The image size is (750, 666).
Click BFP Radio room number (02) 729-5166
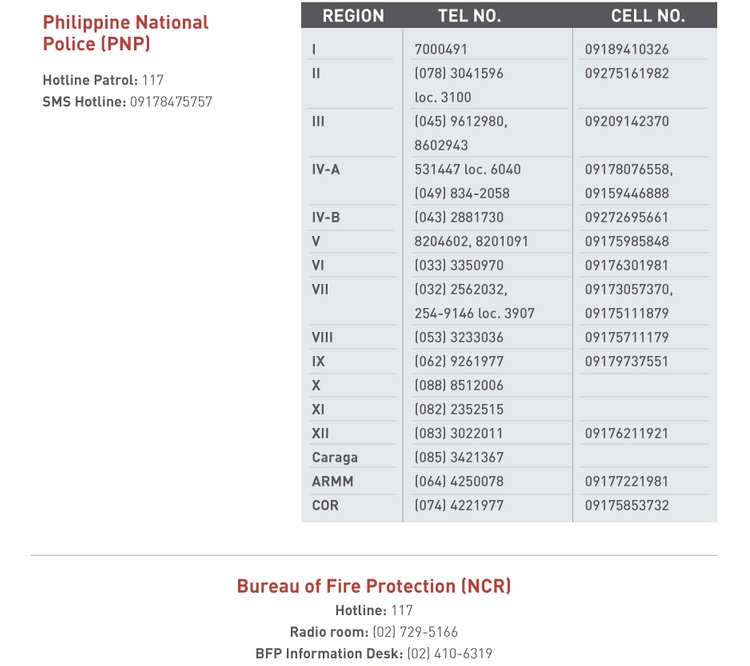click(415, 632)
